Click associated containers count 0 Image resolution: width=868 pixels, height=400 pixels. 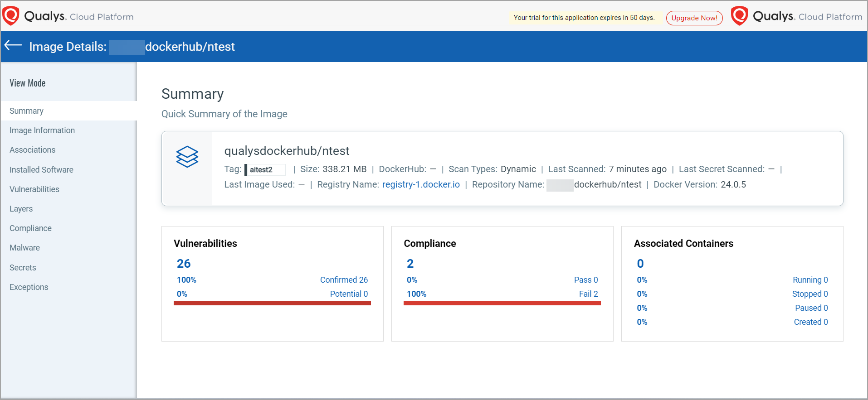point(640,264)
